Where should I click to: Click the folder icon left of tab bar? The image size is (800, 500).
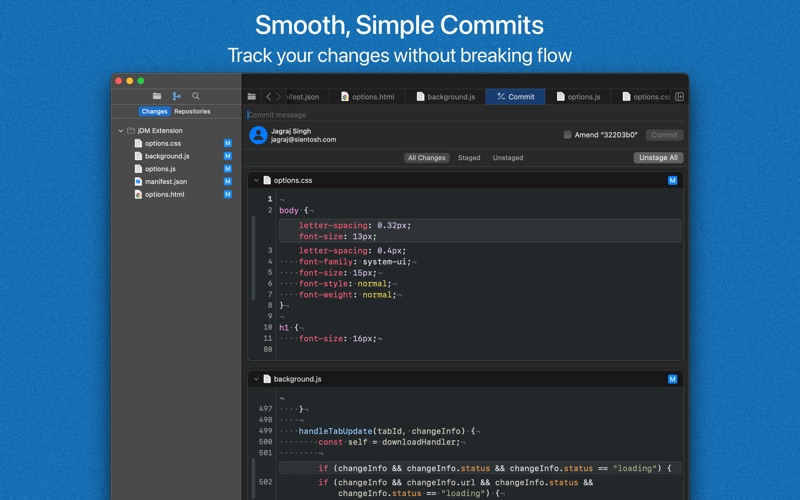click(x=252, y=96)
